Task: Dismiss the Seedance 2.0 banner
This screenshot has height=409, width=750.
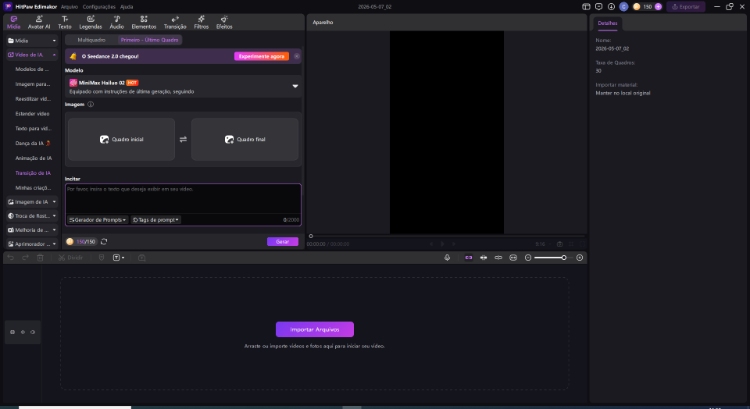Action: point(297,56)
